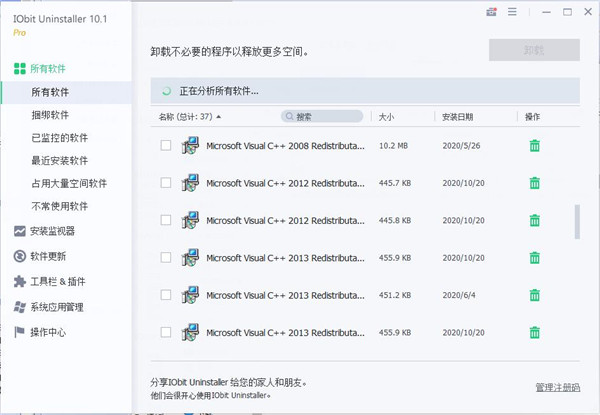Open the 捆绑软件 list
The image size is (600, 415).
(50, 115)
